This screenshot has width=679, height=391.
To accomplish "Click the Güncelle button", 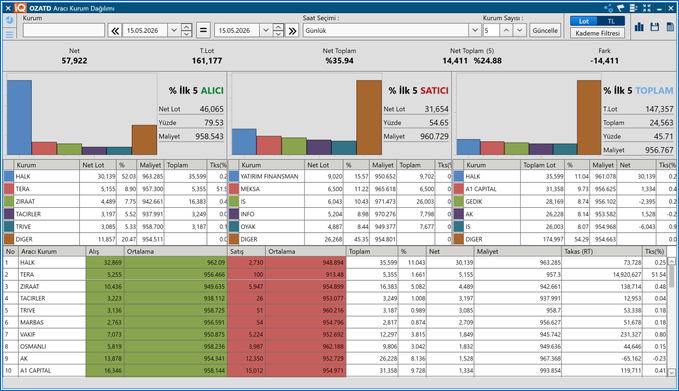I will coord(545,30).
